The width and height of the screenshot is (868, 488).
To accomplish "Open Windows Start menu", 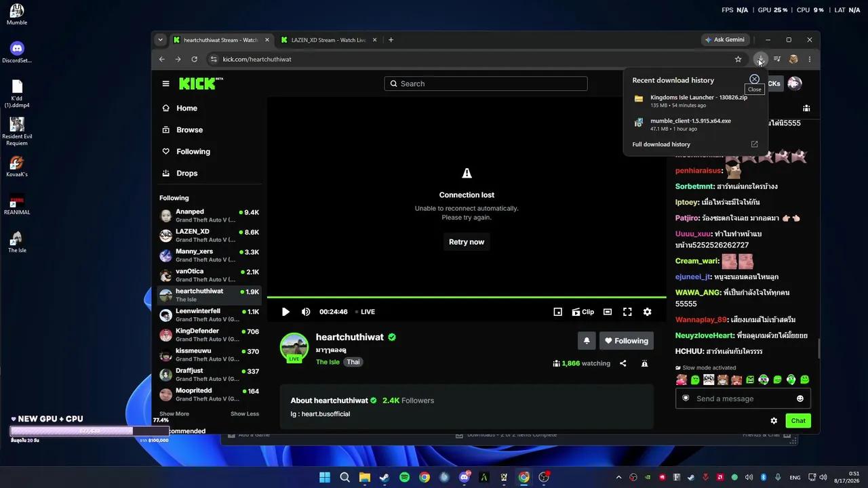I will coord(325,477).
